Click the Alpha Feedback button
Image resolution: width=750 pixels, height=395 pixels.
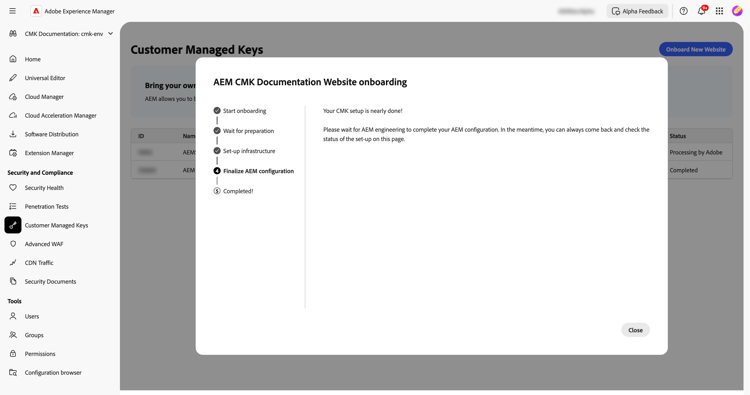638,11
